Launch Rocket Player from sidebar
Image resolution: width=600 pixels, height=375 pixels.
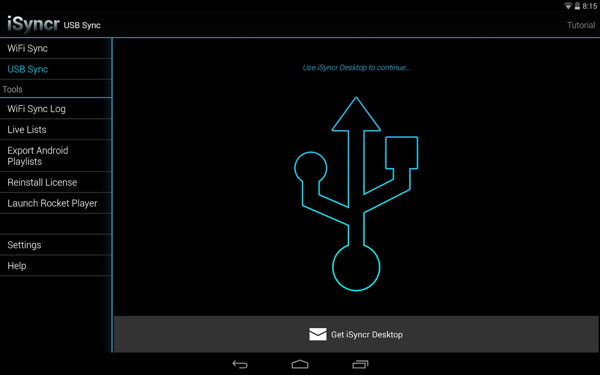55,203
